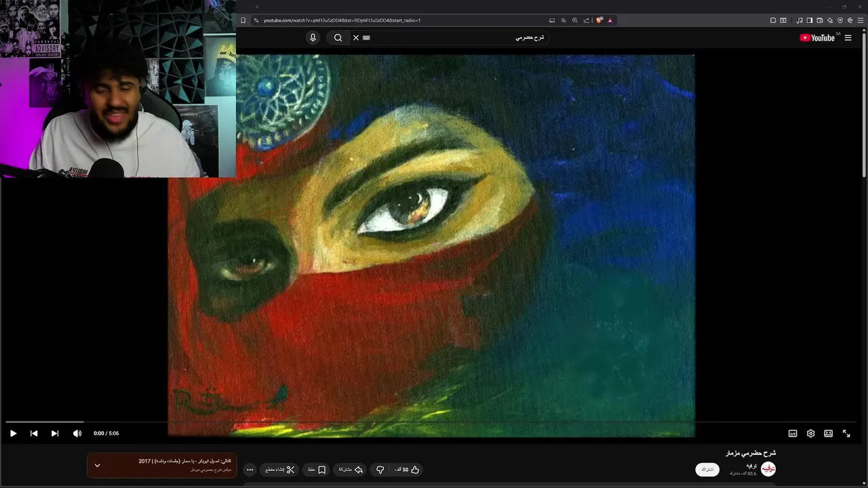Open the YouTube hamburger guide menu
This screenshot has width=868, height=488.
(x=848, y=38)
